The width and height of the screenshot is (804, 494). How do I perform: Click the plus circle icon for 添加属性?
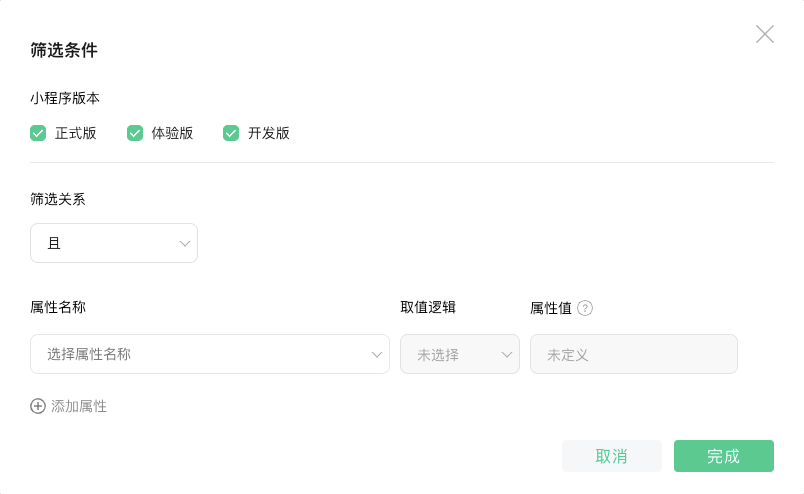click(38, 406)
